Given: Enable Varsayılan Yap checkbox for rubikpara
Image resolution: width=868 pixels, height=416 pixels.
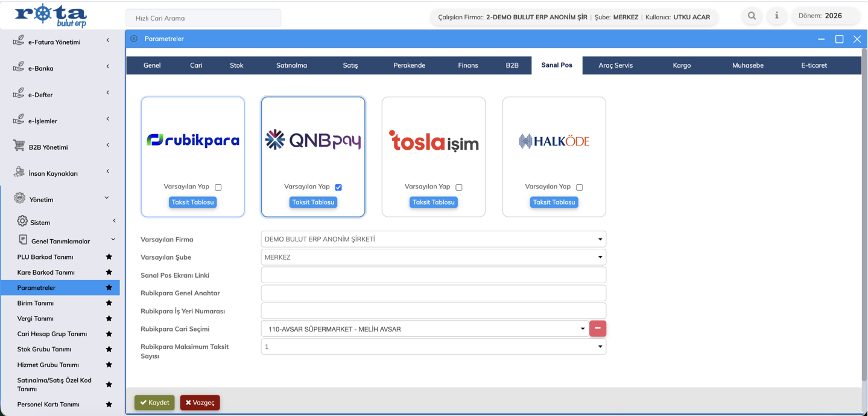Looking at the screenshot, I should (218, 187).
